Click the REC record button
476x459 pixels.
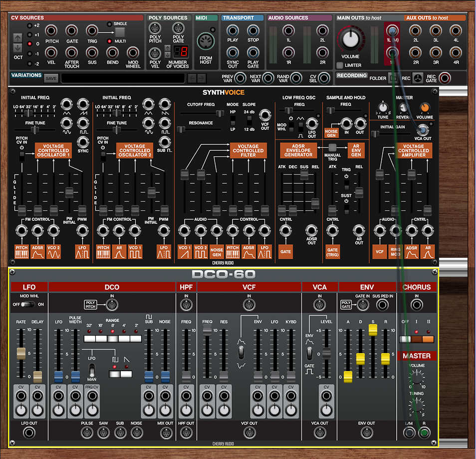[418, 78]
